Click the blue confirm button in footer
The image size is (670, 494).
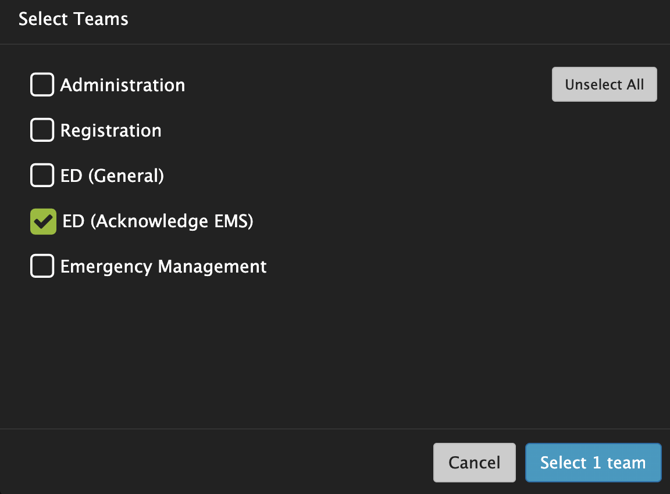coord(593,463)
